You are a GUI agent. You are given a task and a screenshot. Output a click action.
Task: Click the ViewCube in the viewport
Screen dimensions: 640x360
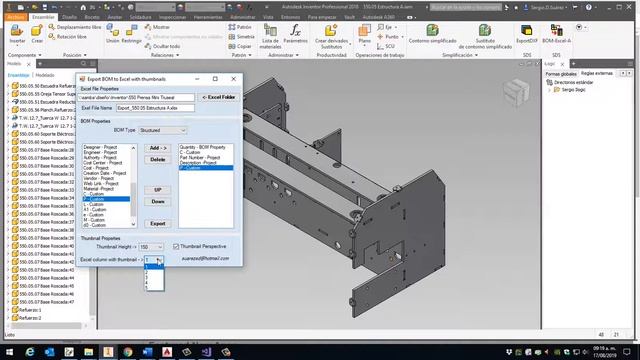click(516, 92)
